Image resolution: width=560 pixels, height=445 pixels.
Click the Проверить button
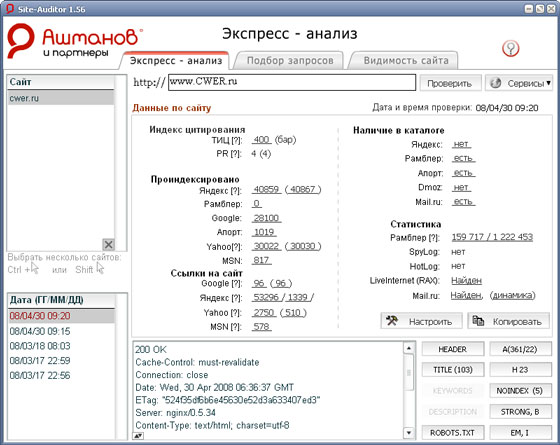(450, 83)
